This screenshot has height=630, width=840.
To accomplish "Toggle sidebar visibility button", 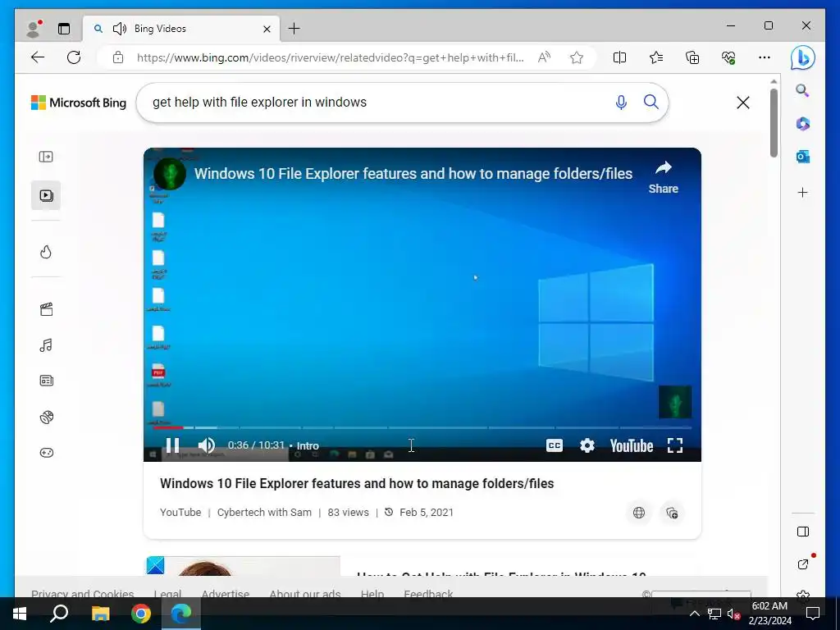I will [802, 532].
